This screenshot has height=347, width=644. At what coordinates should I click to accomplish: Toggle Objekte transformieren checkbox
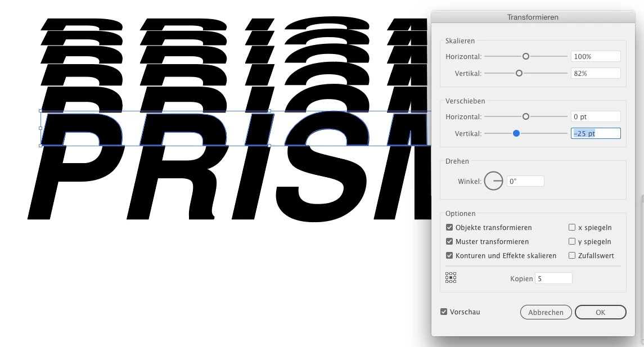(x=449, y=228)
